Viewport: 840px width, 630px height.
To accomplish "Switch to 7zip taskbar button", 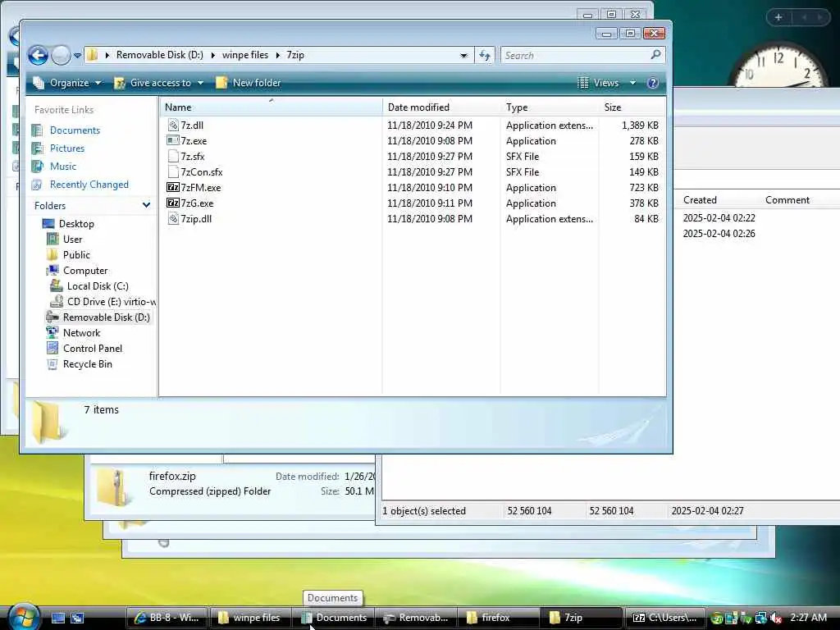I will (582, 618).
